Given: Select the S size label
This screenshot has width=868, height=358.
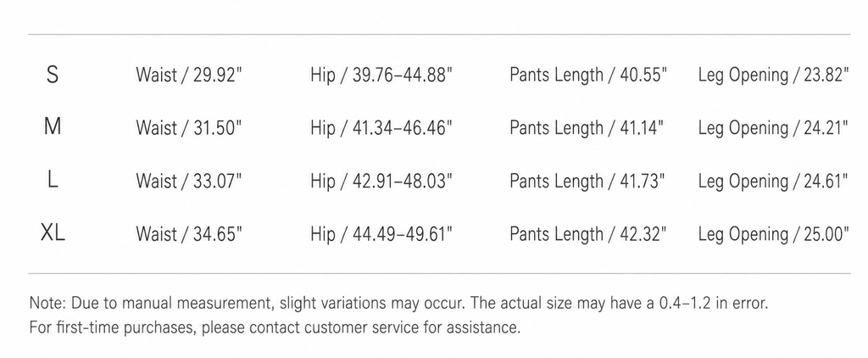Looking at the screenshot, I should tap(53, 75).
